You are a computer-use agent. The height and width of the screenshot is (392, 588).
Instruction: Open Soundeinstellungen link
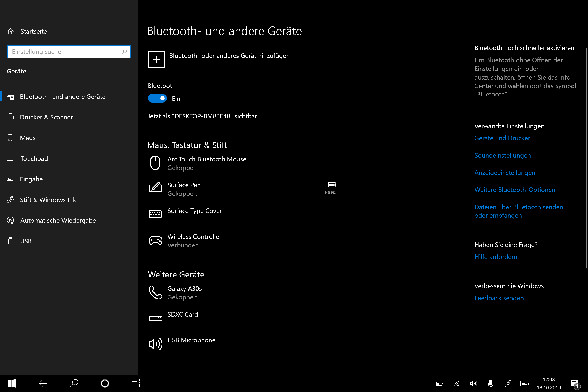[x=502, y=155]
